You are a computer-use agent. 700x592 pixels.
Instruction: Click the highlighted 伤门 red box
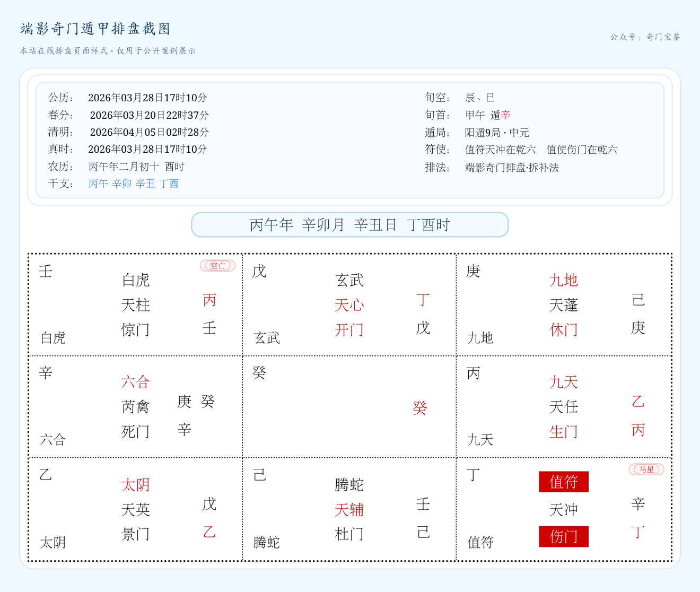pos(564,536)
